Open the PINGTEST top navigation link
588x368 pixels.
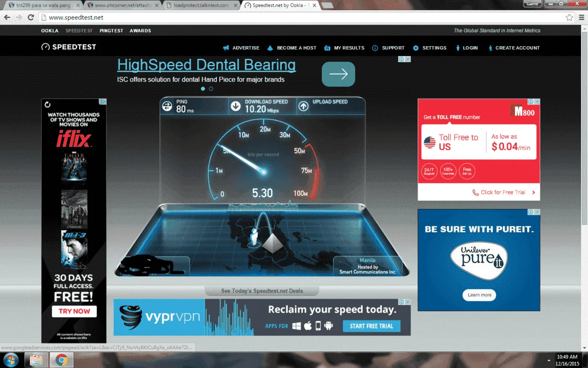click(x=111, y=30)
